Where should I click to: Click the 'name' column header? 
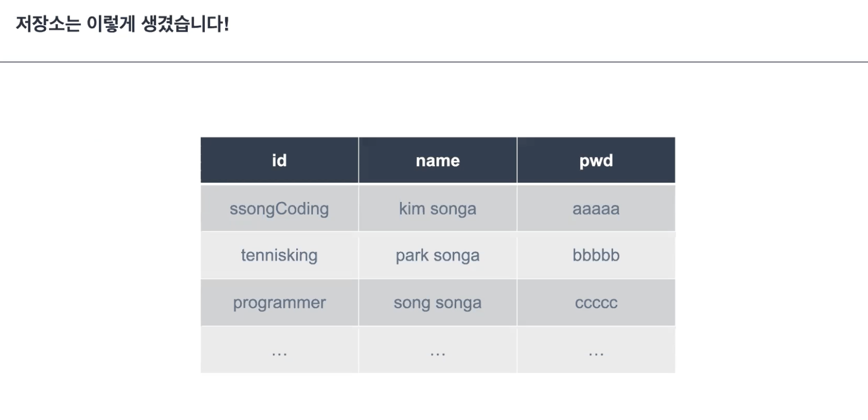(x=438, y=161)
